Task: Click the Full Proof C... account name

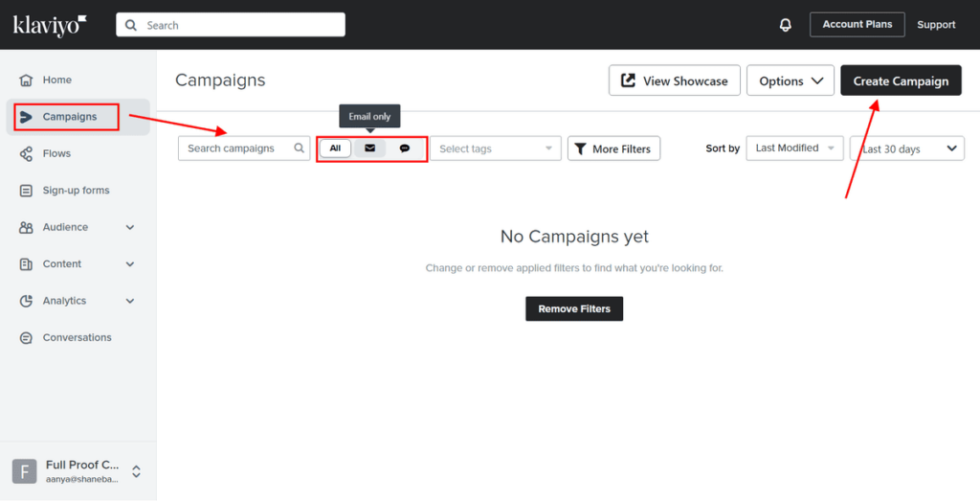Action: [82, 465]
